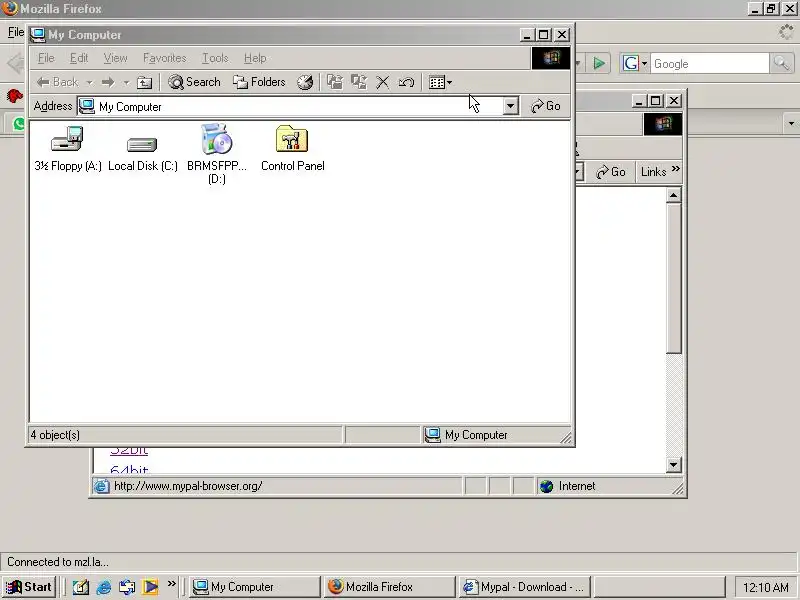Launch Outlook Express from the quick launch bar
This screenshot has width=800, height=600.
tap(127, 587)
